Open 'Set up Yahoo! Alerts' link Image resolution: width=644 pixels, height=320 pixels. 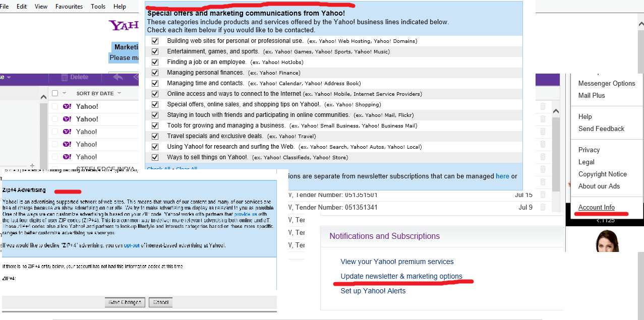click(373, 291)
